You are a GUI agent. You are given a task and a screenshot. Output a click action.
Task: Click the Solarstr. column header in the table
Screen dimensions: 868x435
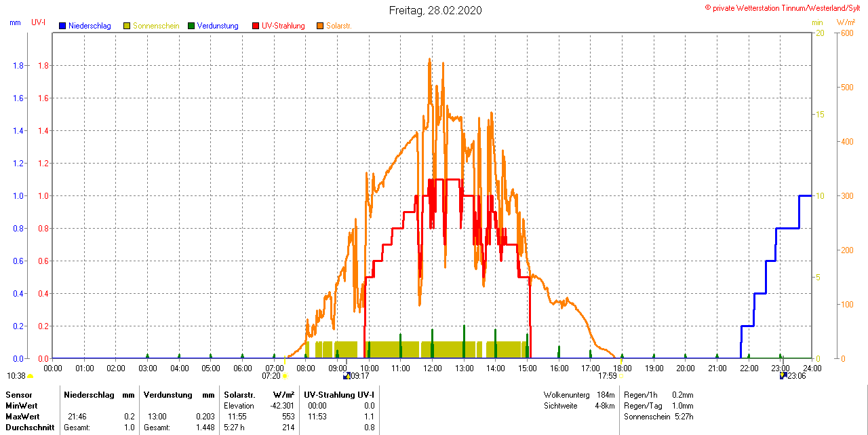[x=239, y=394]
